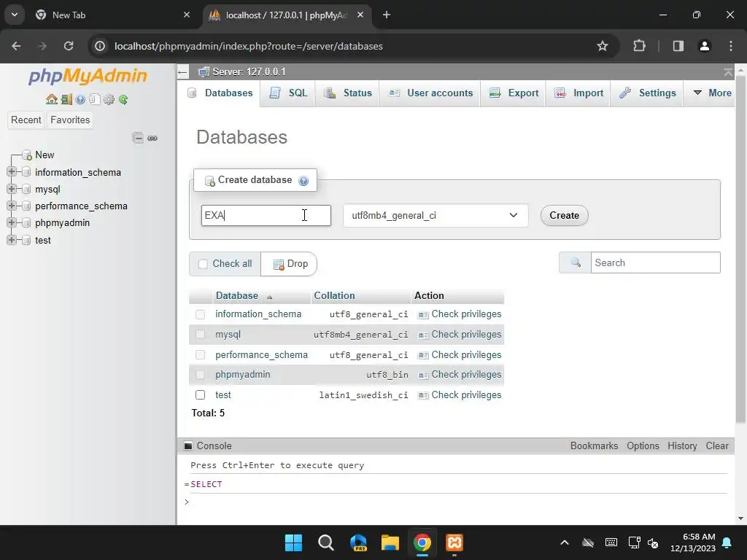Go to User accounts tab
The image size is (747, 560).
click(x=430, y=93)
